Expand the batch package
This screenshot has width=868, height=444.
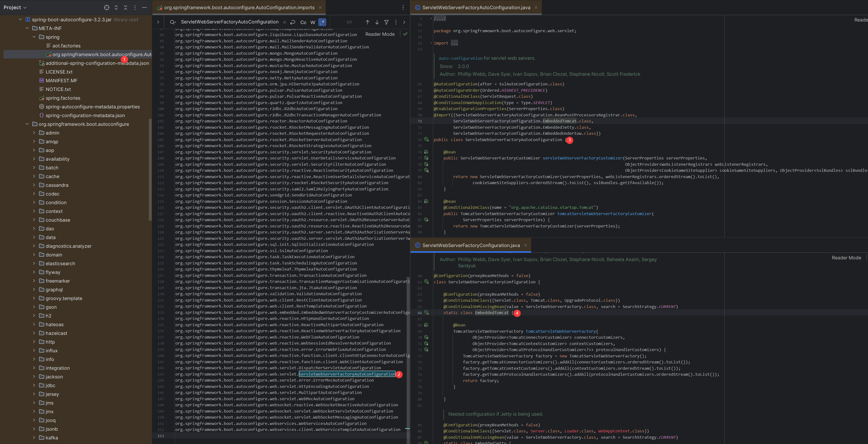pyautogui.click(x=34, y=167)
